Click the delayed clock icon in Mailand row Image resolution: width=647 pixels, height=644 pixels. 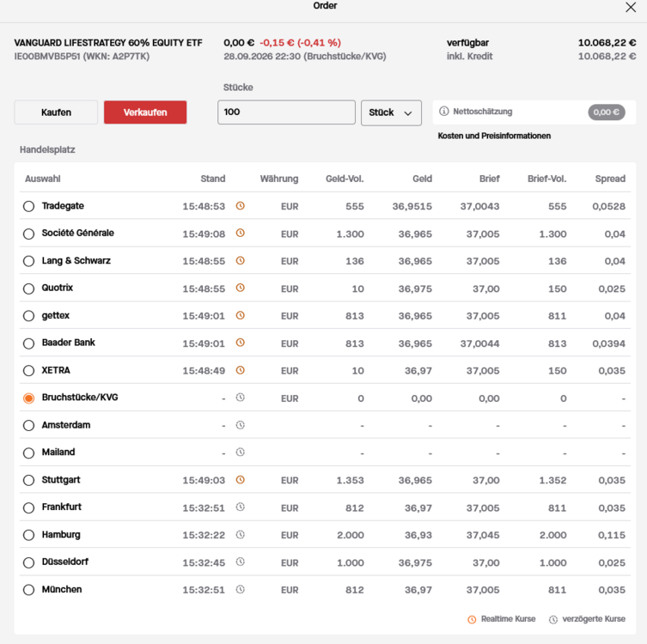point(240,452)
